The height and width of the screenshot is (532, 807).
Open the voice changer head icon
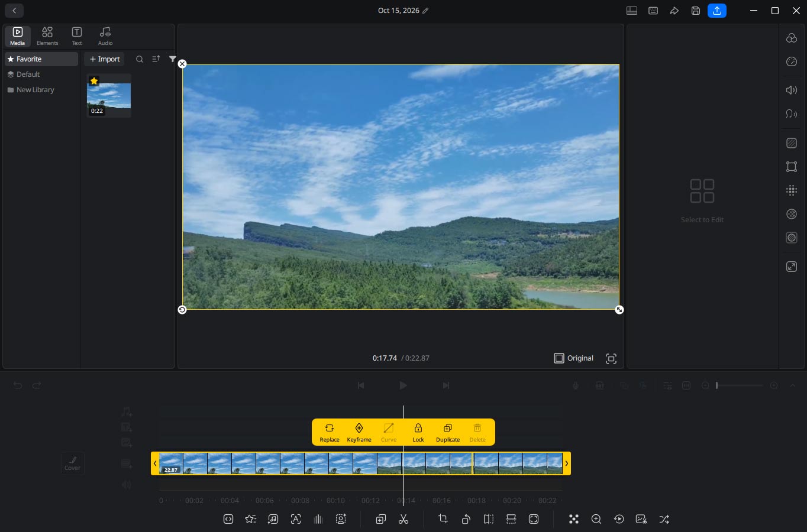(x=792, y=113)
